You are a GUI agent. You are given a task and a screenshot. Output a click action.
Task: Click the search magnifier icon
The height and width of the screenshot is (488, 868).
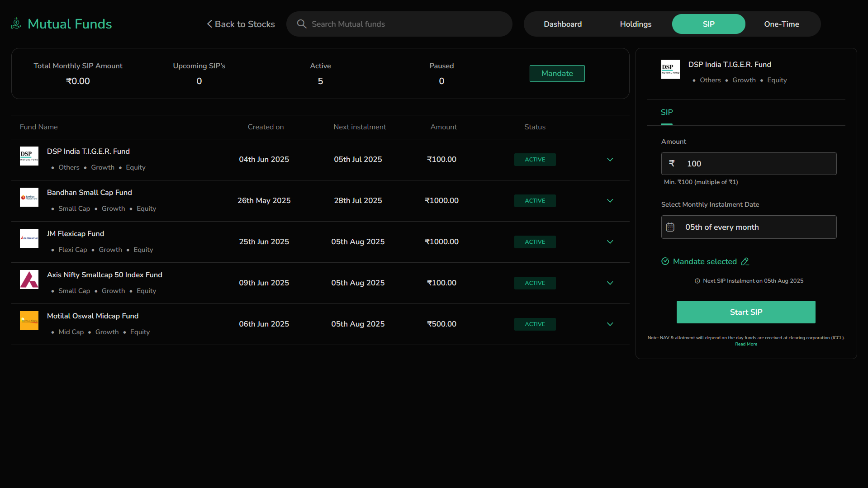(x=301, y=24)
